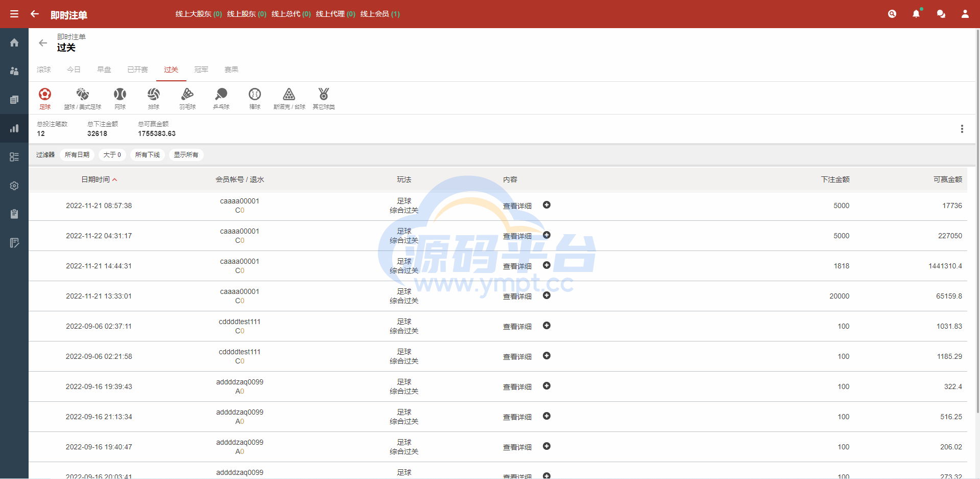
Task: Open 线上股东 (0) in the header
Action: 247,14
